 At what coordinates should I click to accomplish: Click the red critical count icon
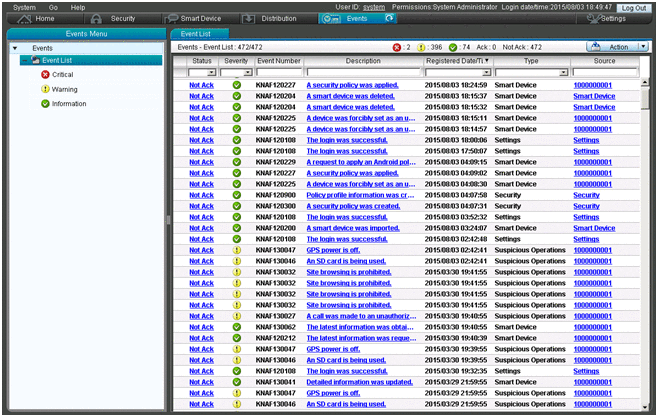[x=397, y=47]
